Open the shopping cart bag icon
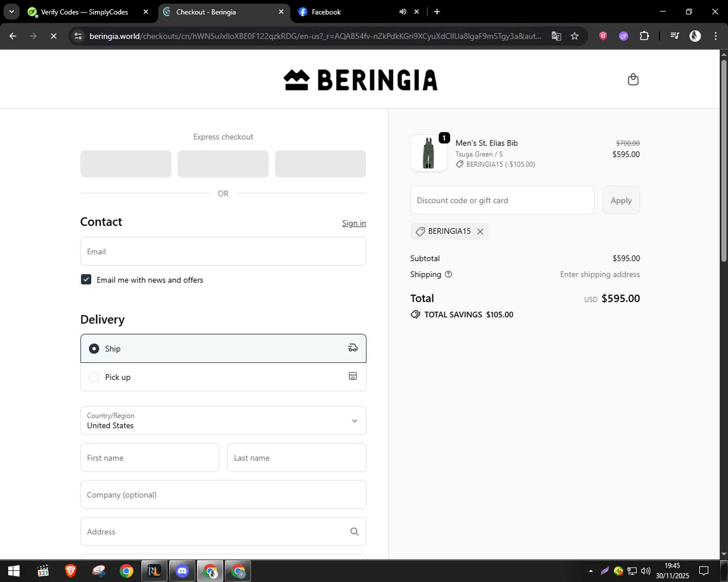 point(633,80)
